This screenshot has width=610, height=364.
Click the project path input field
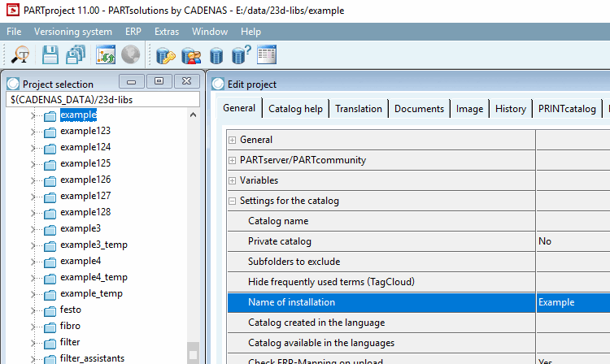103,100
